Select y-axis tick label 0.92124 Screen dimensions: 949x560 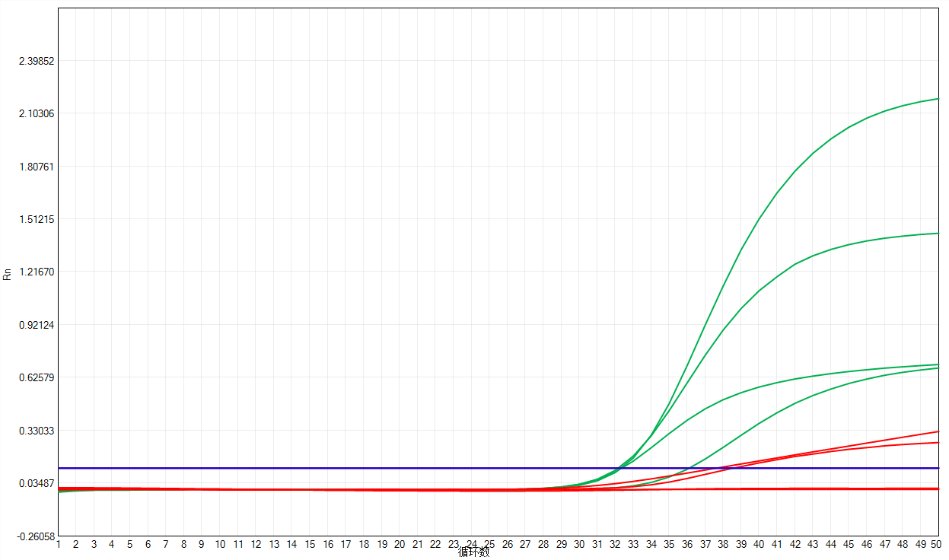pyautogui.click(x=36, y=325)
